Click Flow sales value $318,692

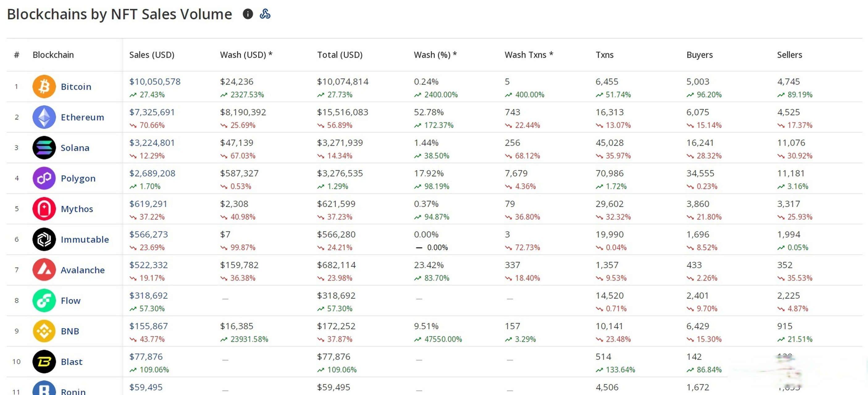(149, 296)
